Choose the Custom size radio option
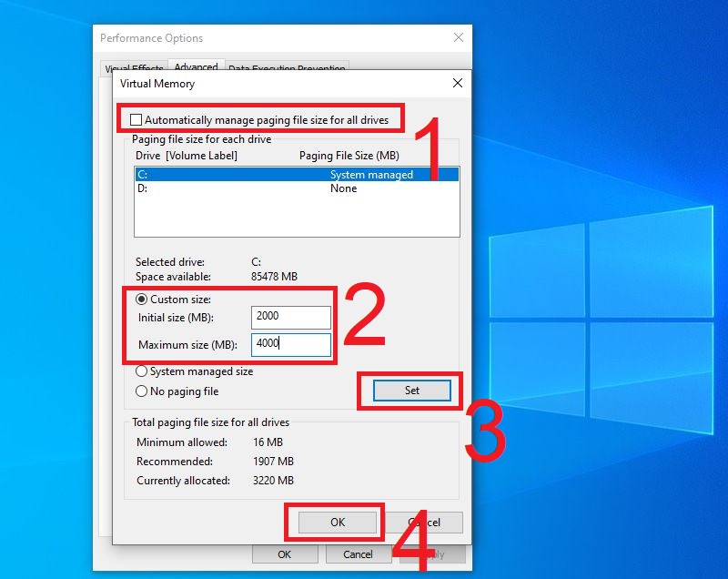This screenshot has height=579, width=728. (142, 300)
